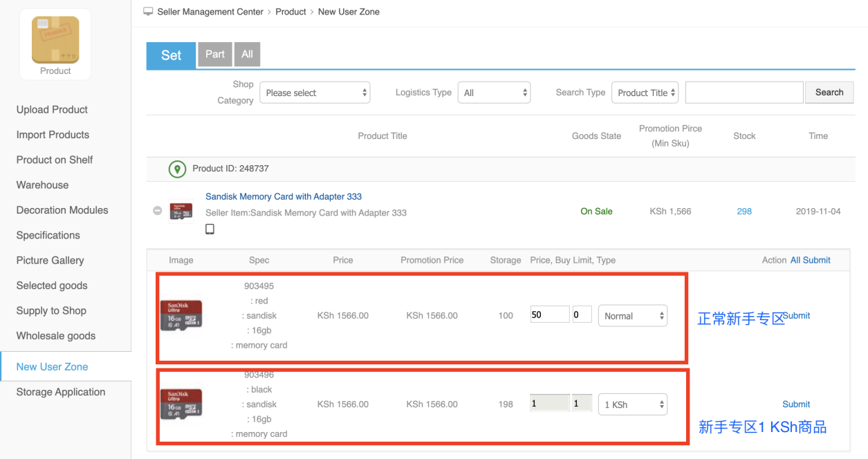This screenshot has height=459, width=868.
Task: Click the Product breadcrumb link
Action: [290, 12]
